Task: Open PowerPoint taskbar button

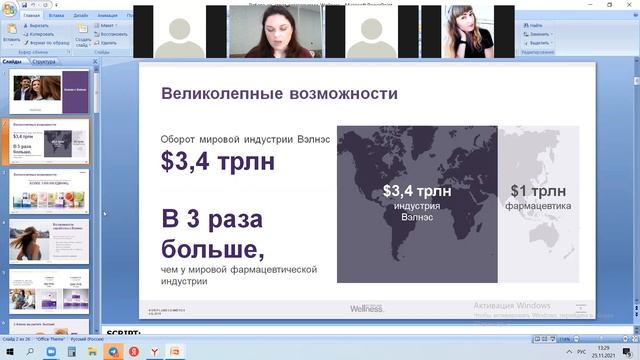Action: coord(176,351)
